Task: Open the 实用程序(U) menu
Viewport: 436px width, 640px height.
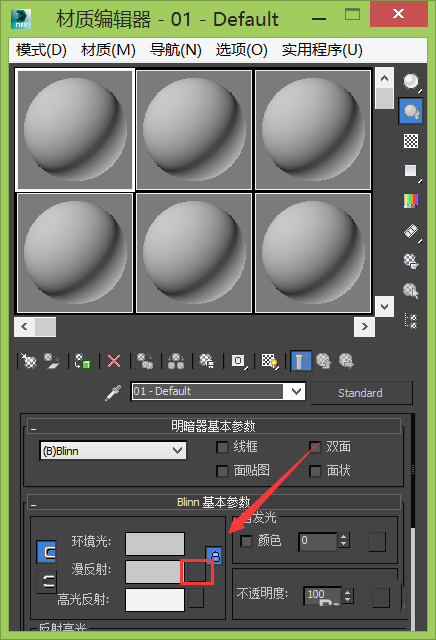Action: [322, 50]
